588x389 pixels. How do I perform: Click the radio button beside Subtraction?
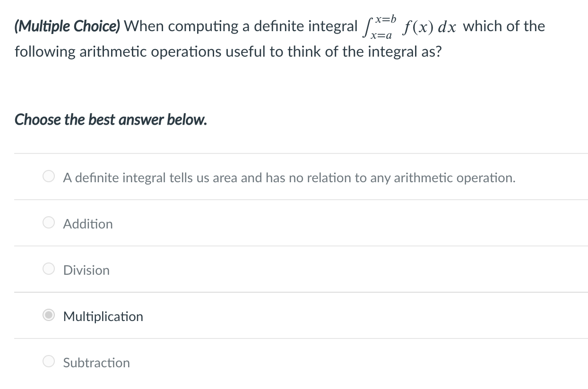coord(48,361)
